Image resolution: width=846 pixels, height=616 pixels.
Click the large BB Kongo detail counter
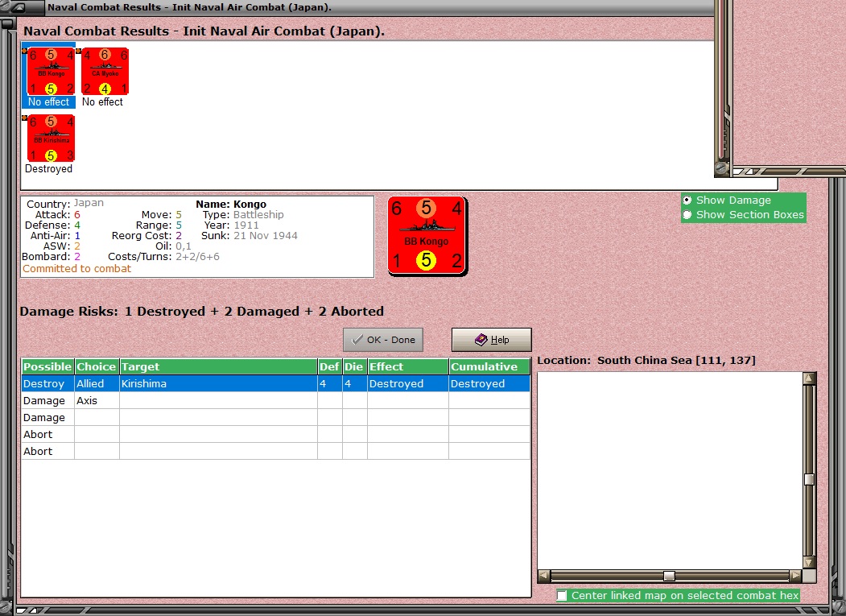tap(427, 235)
